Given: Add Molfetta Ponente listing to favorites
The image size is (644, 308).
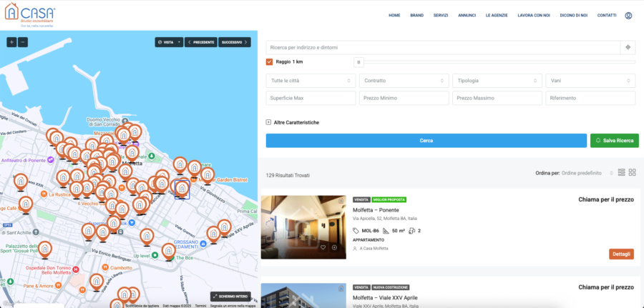Looking at the screenshot, I should click(x=323, y=247).
